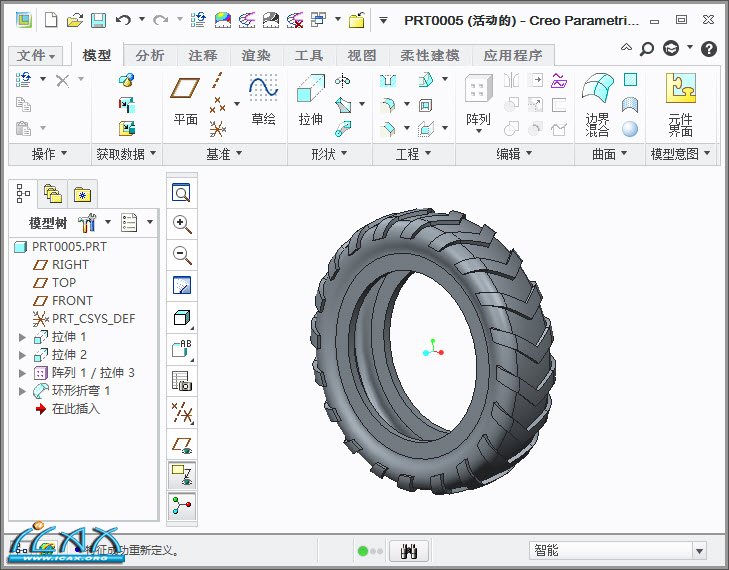Click the Save icon in quick access toolbar
729x570 pixels.
(98, 20)
